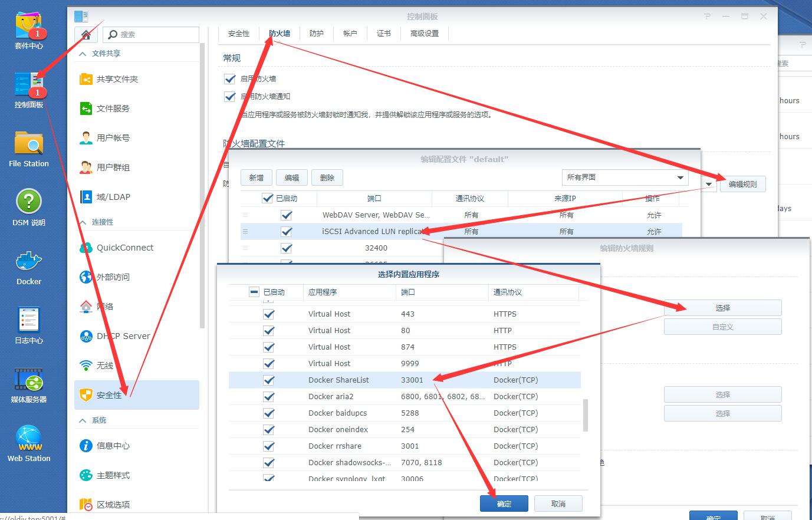Uncheck the port 32400 rule checkbox
The width and height of the screenshot is (812, 520).
click(287, 248)
